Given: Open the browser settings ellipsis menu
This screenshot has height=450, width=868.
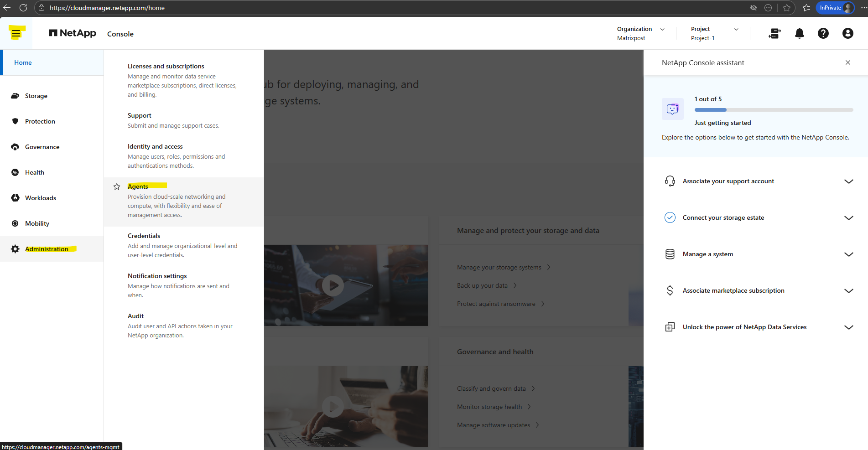Looking at the screenshot, I should click(863, 8).
